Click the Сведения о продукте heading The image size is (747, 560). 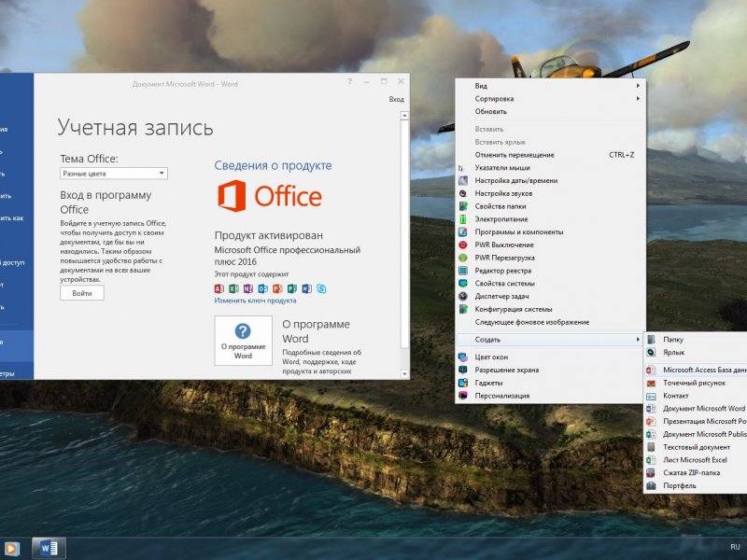point(273,165)
